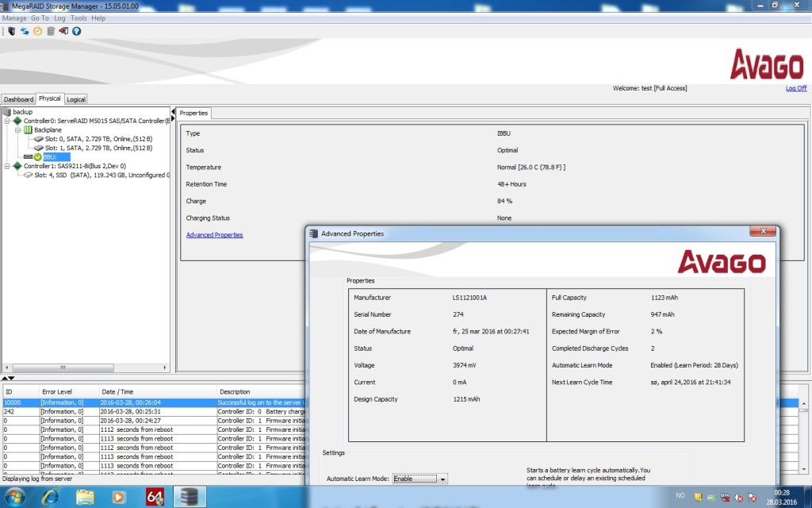This screenshot has width=812, height=508.
Task: Collapse Controller1 SAS9211-8i tree node
Action: click(x=7, y=166)
